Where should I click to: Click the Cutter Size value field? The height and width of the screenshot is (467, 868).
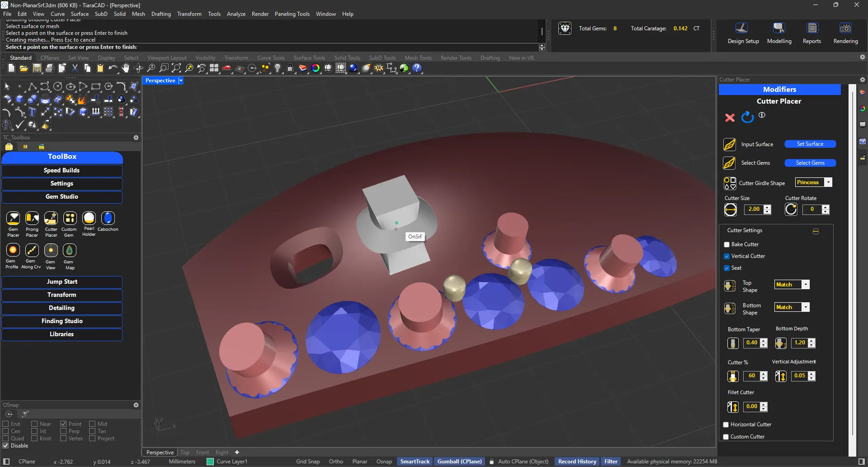coord(754,209)
